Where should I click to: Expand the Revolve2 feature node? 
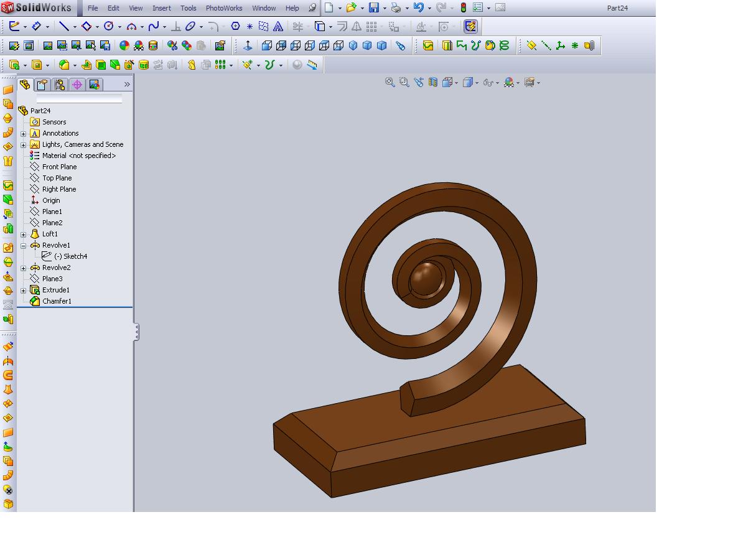click(x=24, y=268)
